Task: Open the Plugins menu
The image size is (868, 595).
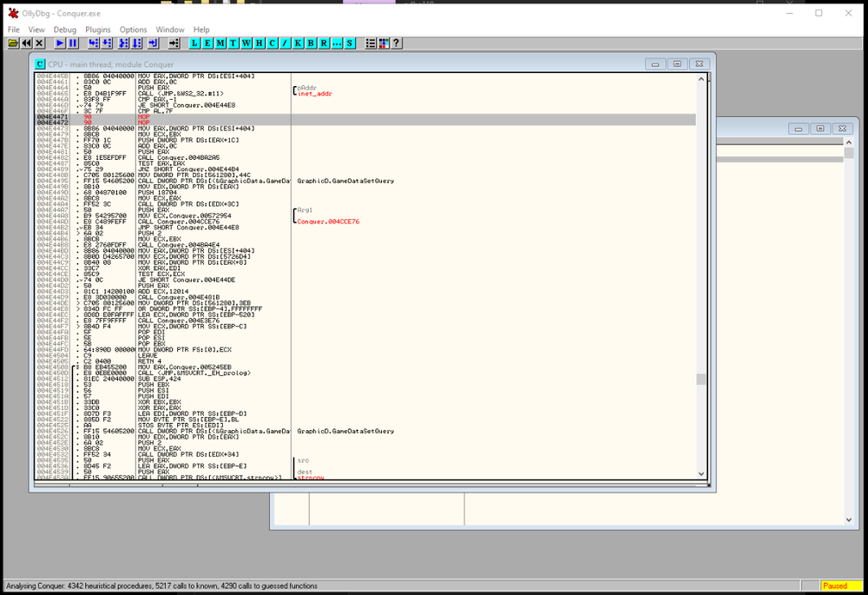Action: (98, 30)
